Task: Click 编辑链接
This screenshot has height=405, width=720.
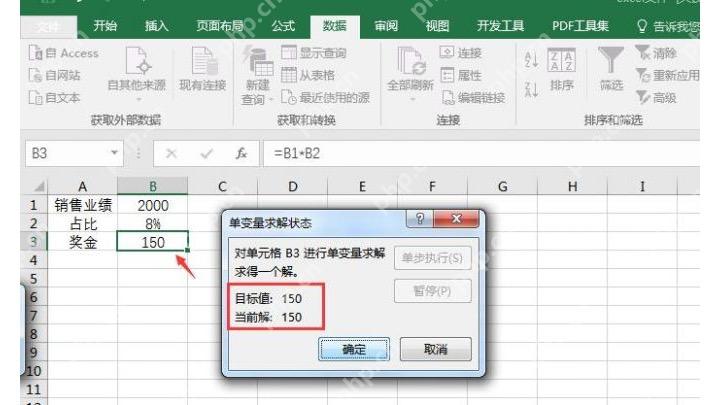Action: coord(472,97)
